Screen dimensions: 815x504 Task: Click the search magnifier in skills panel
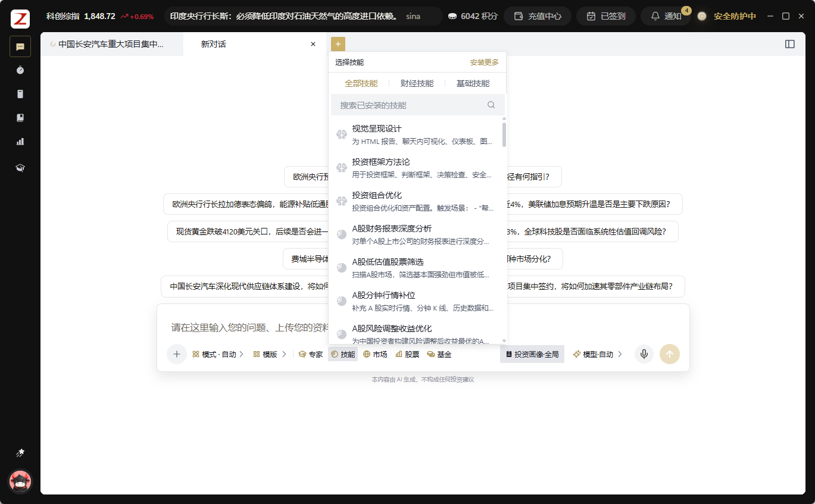[491, 105]
